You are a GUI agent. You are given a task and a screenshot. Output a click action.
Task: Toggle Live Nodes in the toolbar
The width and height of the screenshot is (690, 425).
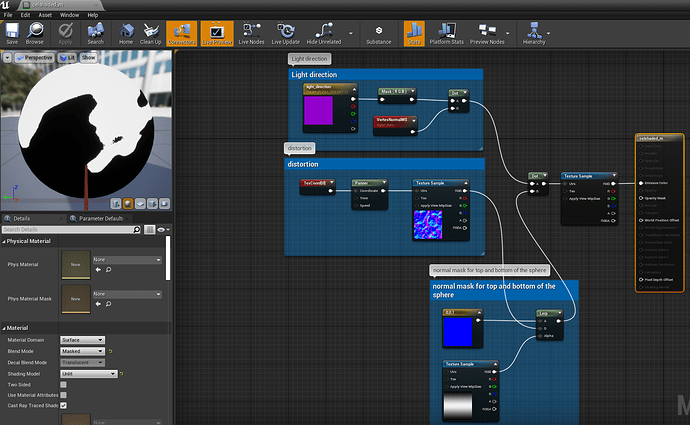coord(251,33)
